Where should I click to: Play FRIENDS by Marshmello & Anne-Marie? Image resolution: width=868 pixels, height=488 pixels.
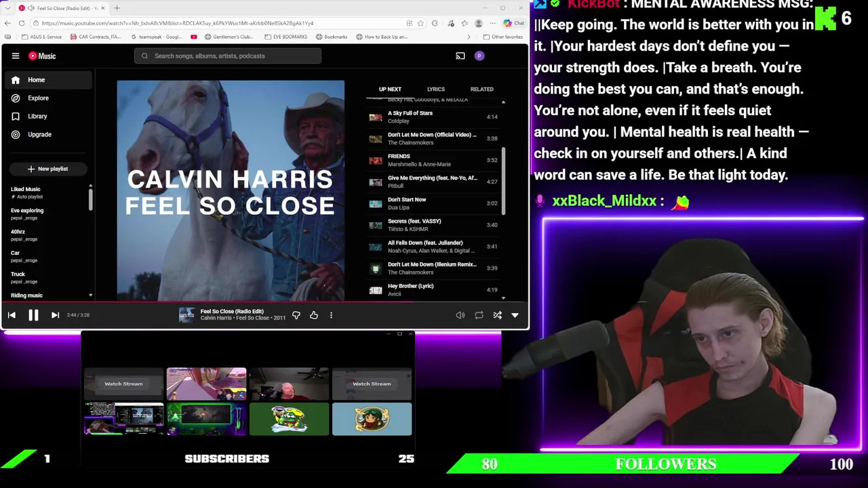[x=433, y=161]
